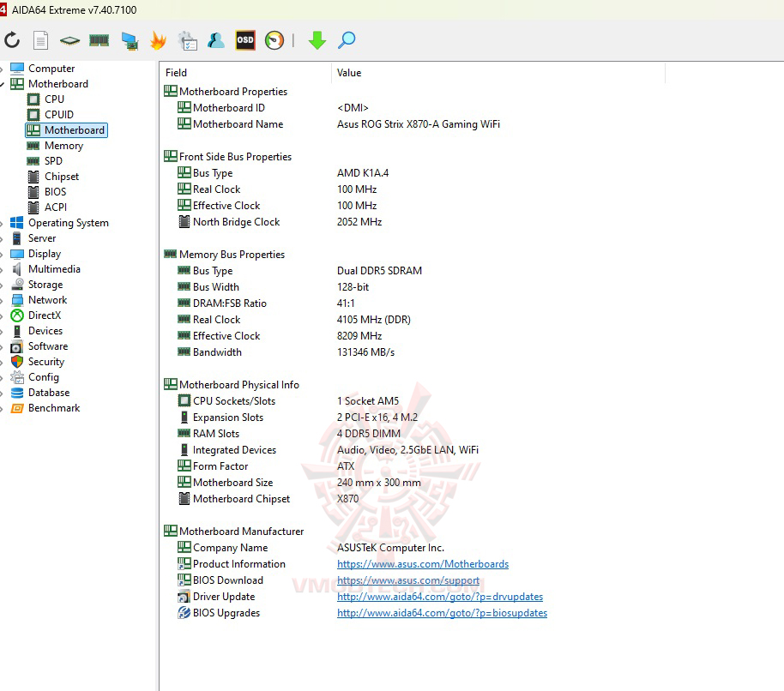Select Server in the tree

pos(42,238)
